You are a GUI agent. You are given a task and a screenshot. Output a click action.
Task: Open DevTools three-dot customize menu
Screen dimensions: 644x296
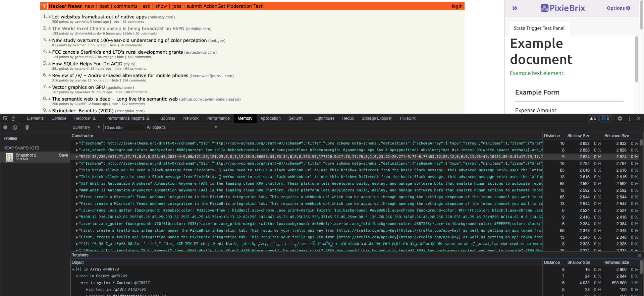(629, 118)
